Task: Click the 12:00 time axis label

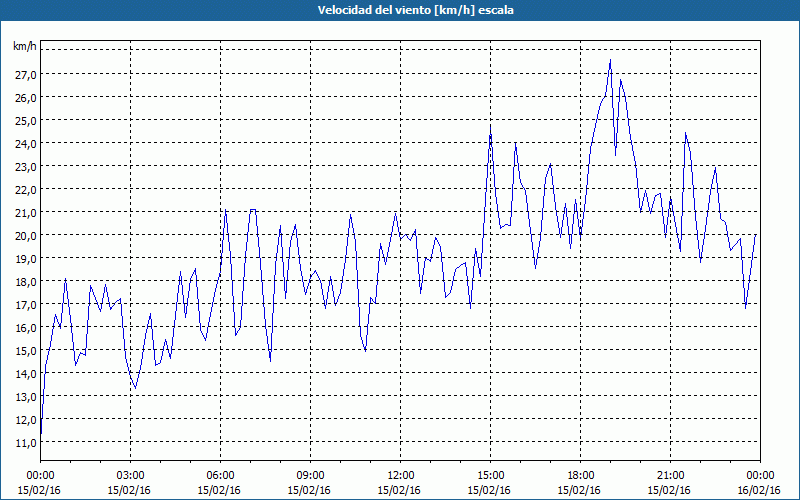Action: pyautogui.click(x=401, y=476)
